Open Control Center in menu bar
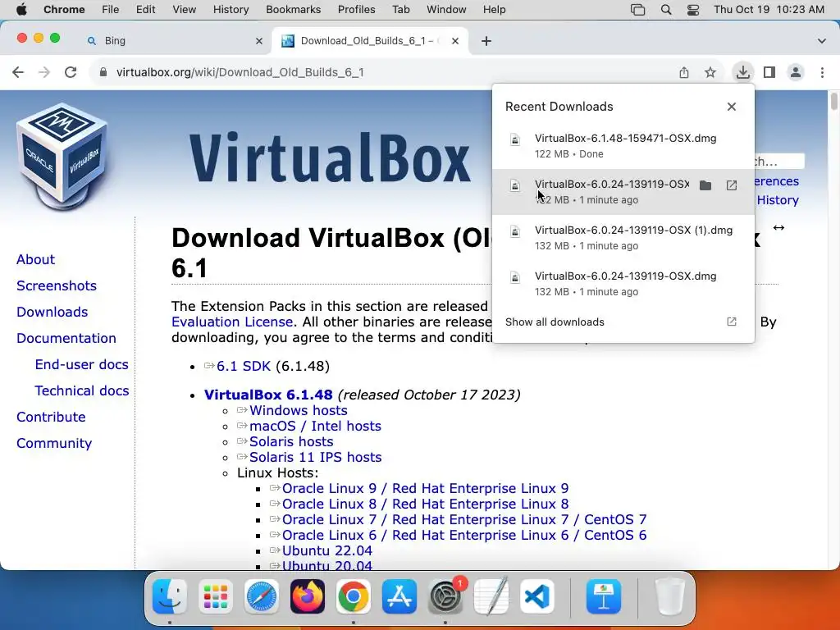Screen dimensions: 840x630 (x=693, y=10)
